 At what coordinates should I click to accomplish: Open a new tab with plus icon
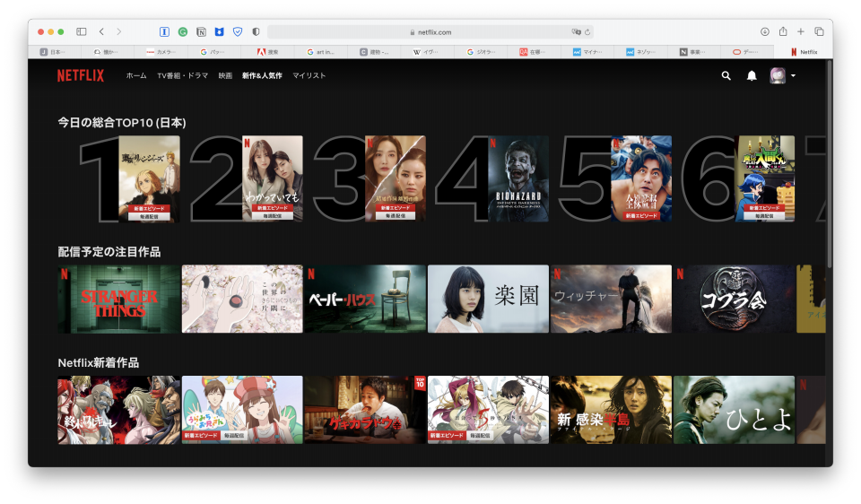[801, 32]
